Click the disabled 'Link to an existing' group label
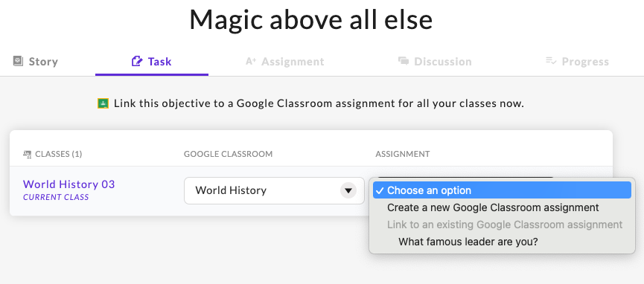 [505, 225]
